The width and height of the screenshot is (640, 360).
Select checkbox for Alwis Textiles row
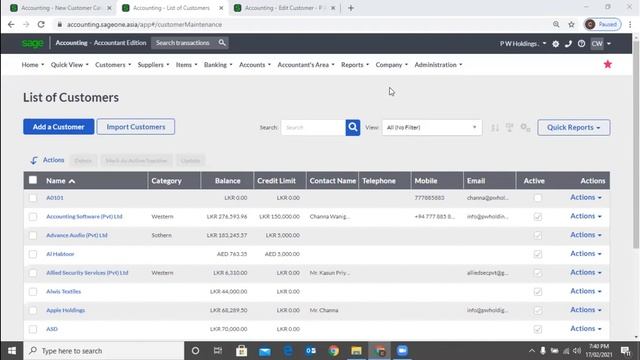tap(33, 292)
